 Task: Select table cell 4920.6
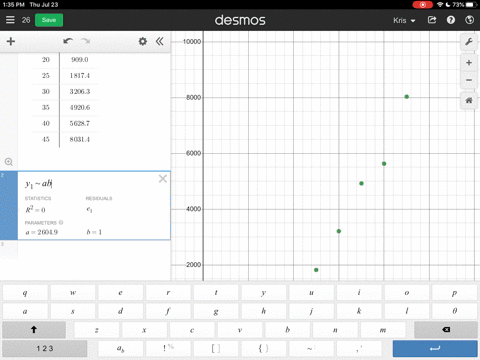pos(80,108)
